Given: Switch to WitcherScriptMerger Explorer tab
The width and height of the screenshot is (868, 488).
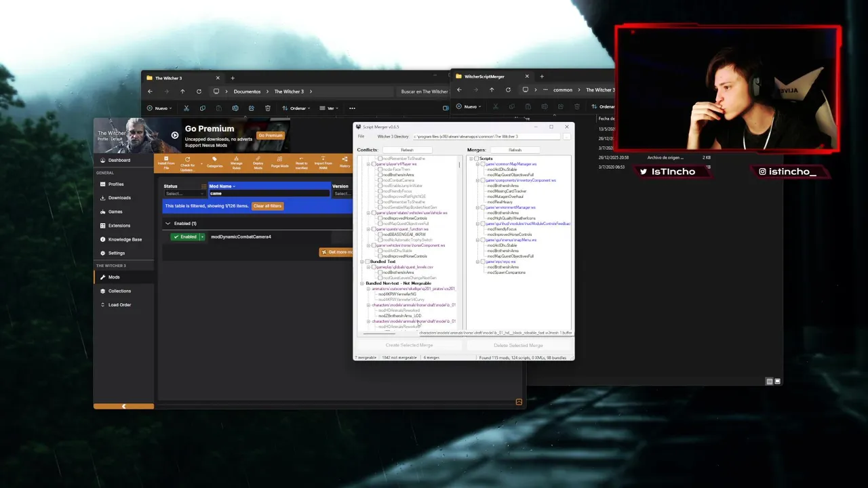Looking at the screenshot, I should pos(492,77).
